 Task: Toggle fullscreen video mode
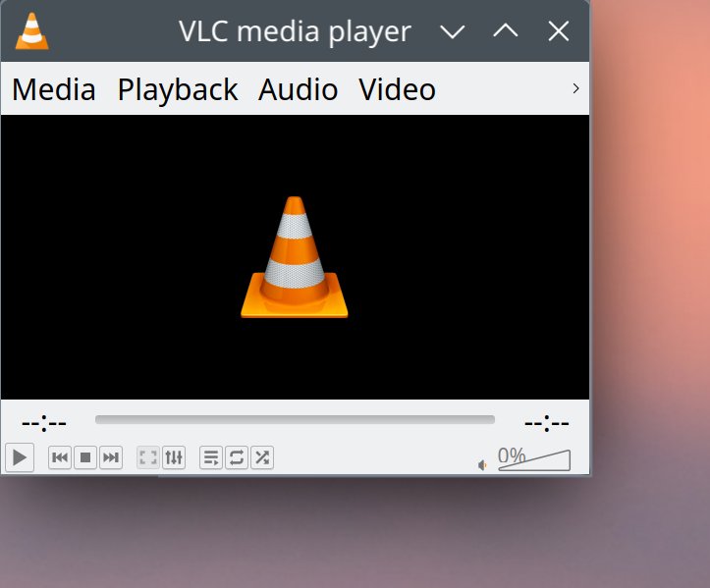click(x=148, y=457)
